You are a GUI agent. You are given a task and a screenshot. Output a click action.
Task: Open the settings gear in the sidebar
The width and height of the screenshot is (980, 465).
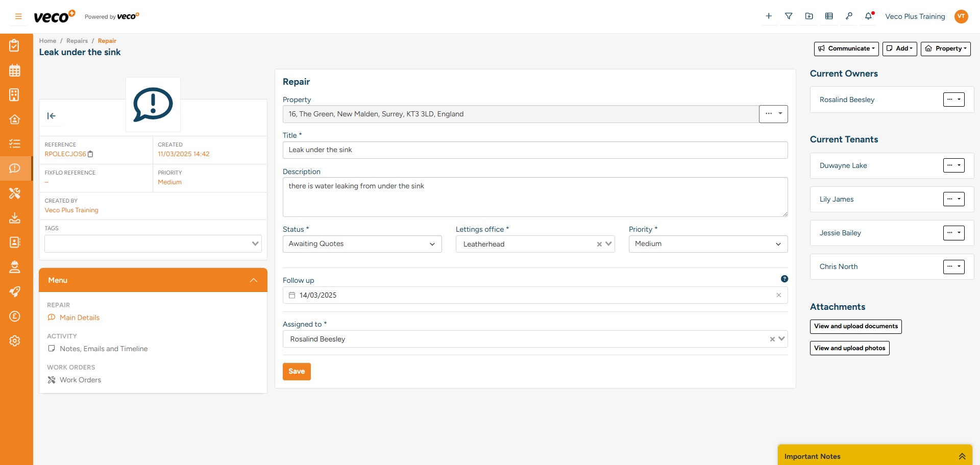[15, 341]
